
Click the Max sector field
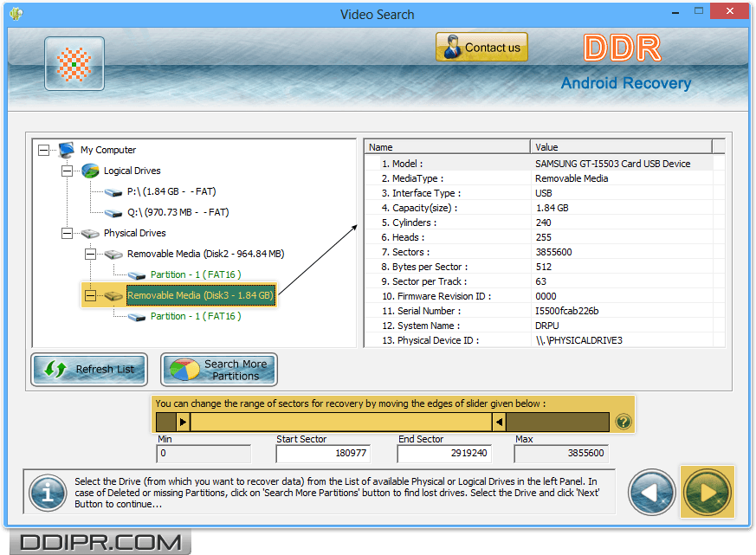tap(561, 453)
